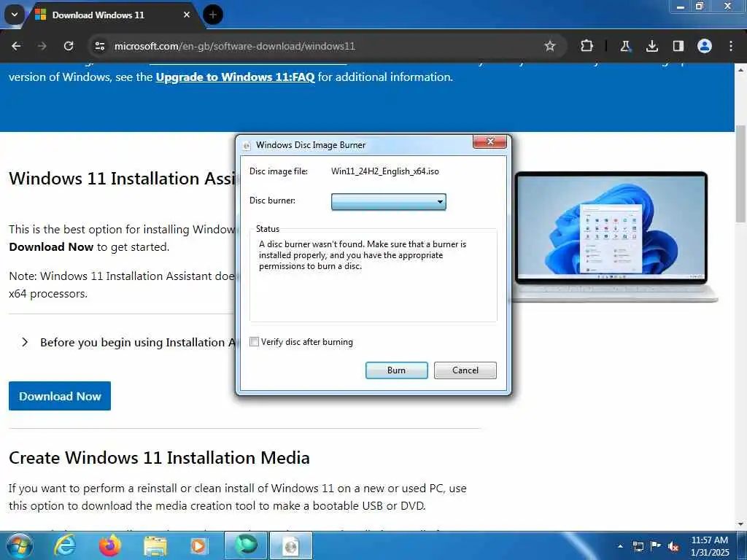Select the Disc Image Burner taskbar button
Viewport: 747px width, 560px height.
tap(291, 545)
